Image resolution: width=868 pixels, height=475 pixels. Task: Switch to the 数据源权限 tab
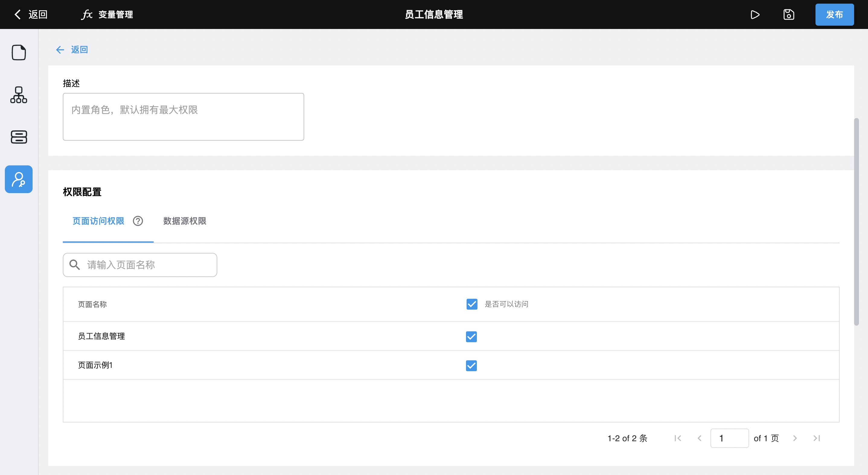[x=185, y=221]
